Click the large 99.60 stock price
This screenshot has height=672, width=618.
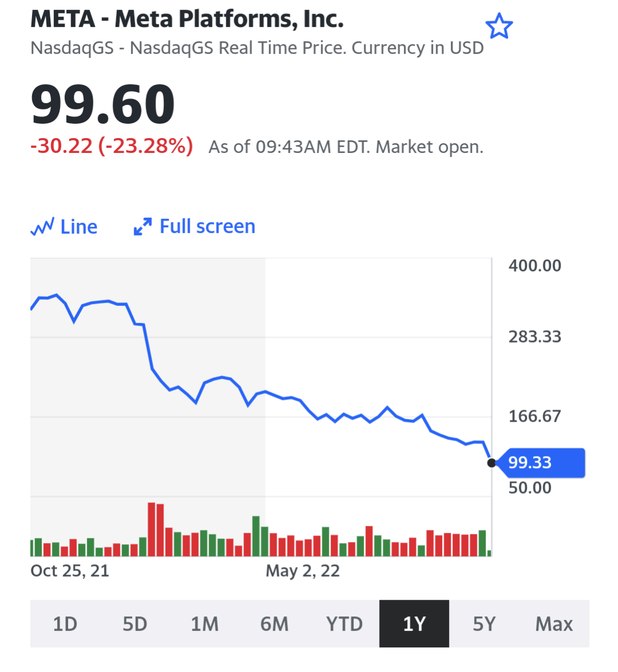(x=103, y=104)
